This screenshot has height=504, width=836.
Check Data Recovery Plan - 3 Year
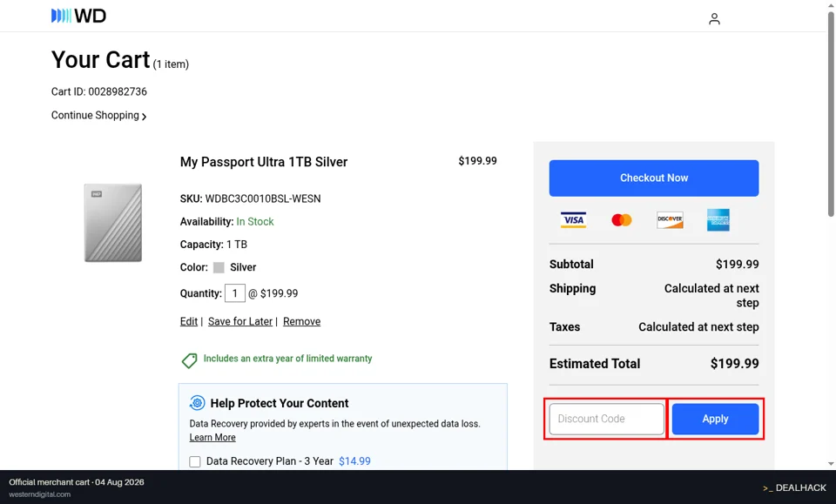[195, 461]
